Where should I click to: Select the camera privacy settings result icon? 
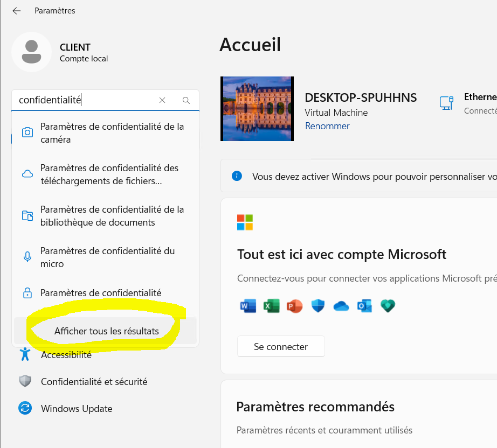(x=27, y=132)
